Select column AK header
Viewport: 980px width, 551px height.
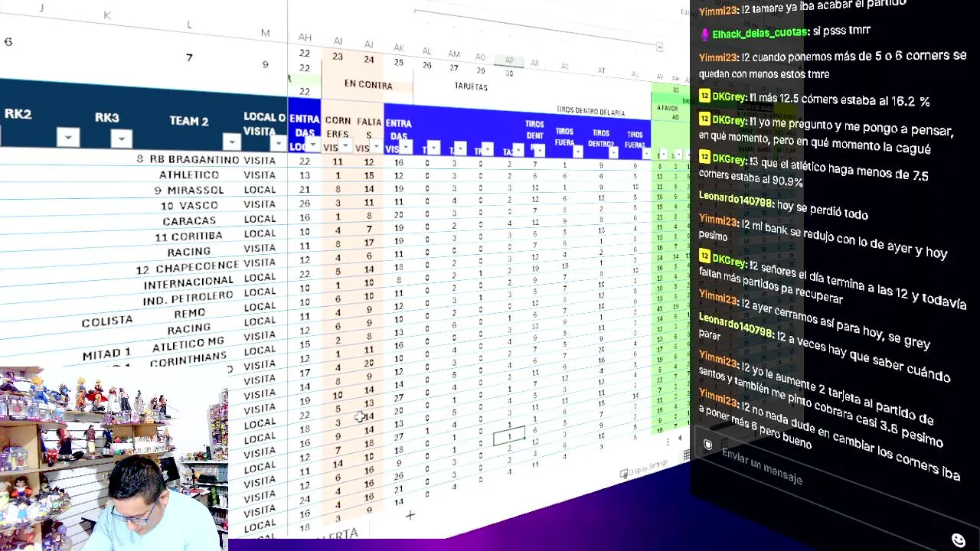(398, 49)
